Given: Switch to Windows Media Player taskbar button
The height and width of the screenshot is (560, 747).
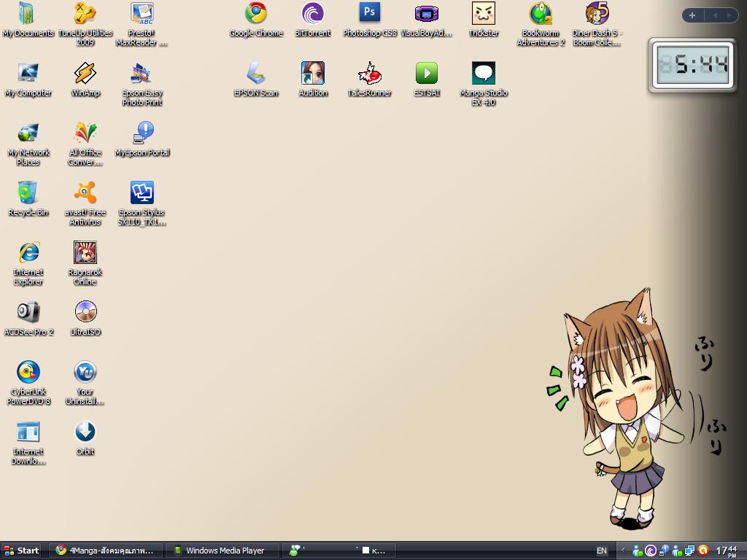Looking at the screenshot, I should [222, 551].
